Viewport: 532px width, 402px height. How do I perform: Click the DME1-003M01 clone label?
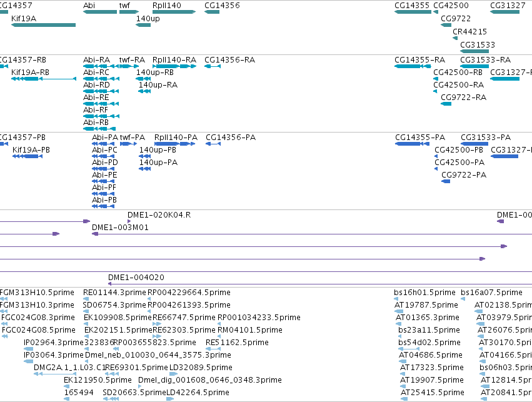120,228
